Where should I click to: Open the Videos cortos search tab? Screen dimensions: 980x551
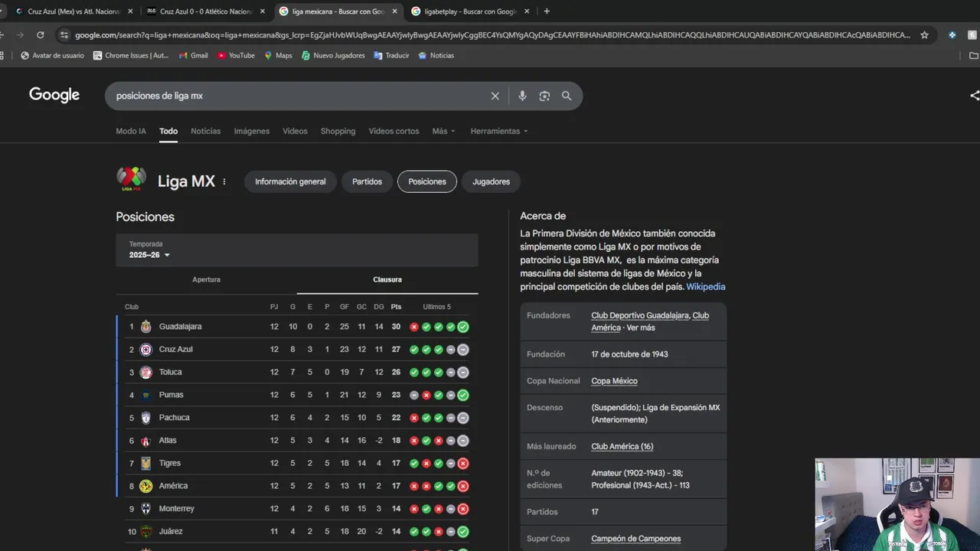pos(394,131)
